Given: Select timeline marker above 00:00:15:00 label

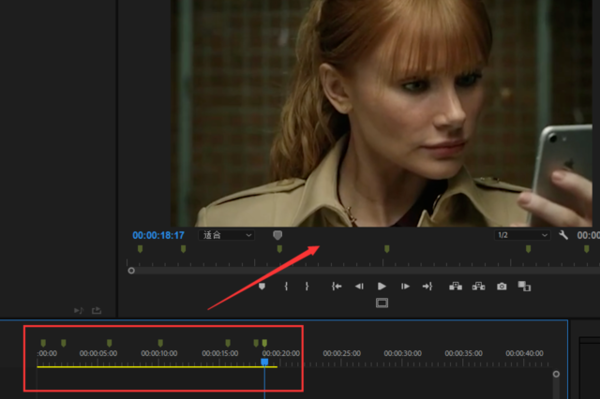Looking at the screenshot, I should 228,343.
